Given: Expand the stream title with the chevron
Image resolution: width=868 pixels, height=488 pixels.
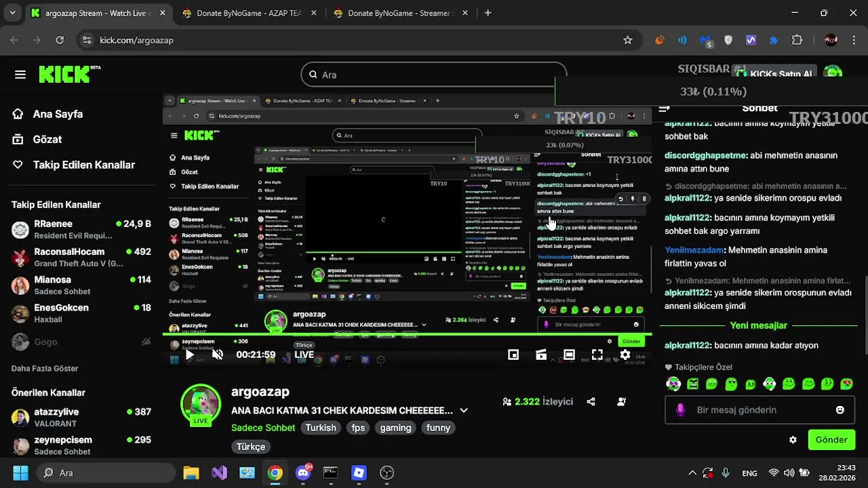Looking at the screenshot, I should pyautogui.click(x=464, y=411).
